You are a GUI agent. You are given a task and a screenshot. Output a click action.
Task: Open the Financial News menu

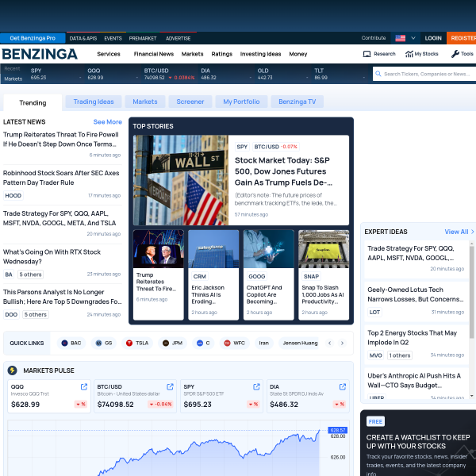tap(154, 54)
